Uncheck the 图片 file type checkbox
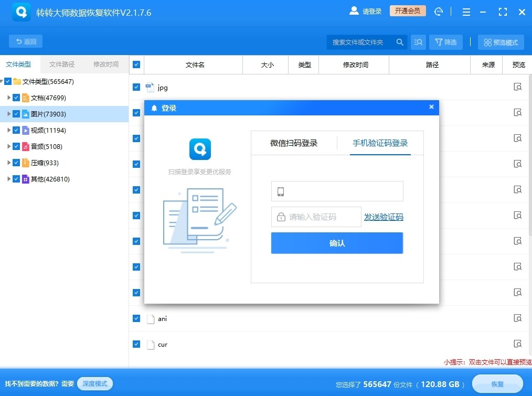532x396 pixels. [x=15, y=113]
